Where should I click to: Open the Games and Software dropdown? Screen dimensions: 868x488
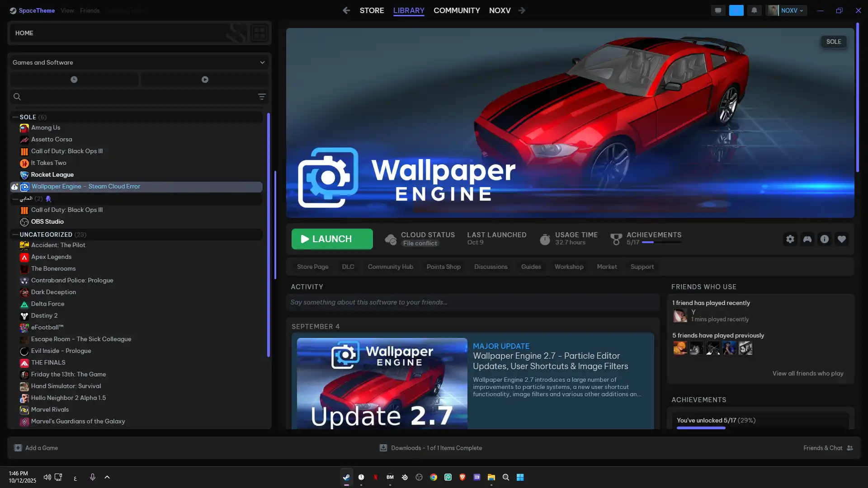[x=138, y=62]
